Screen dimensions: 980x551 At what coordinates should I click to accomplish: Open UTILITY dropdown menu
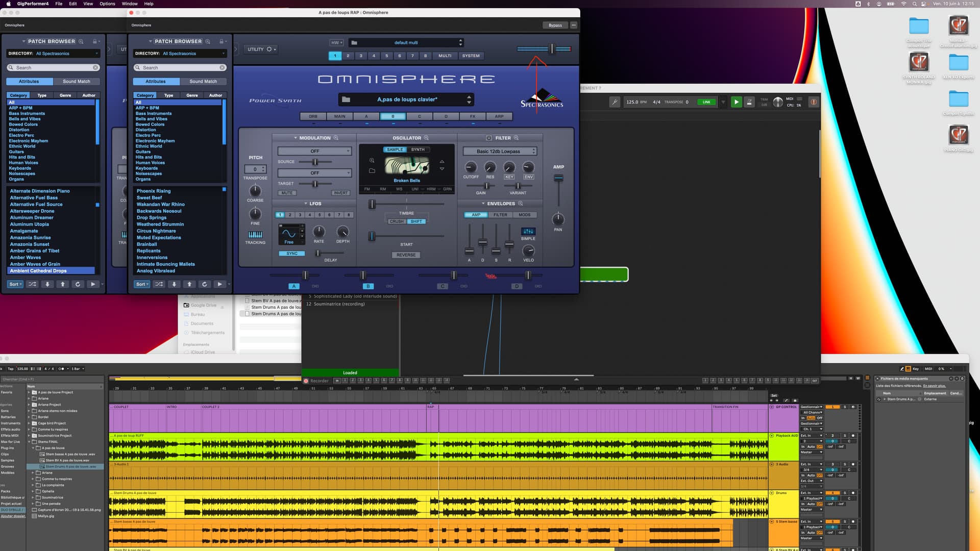[262, 49]
